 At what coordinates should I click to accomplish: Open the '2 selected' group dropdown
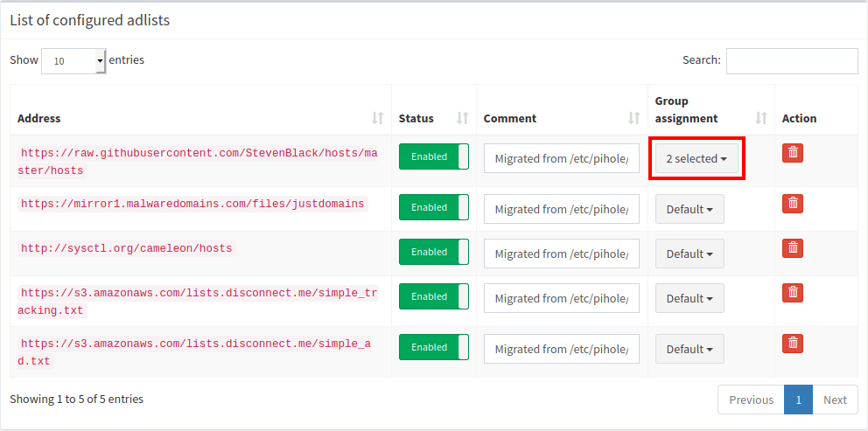pyautogui.click(x=696, y=159)
